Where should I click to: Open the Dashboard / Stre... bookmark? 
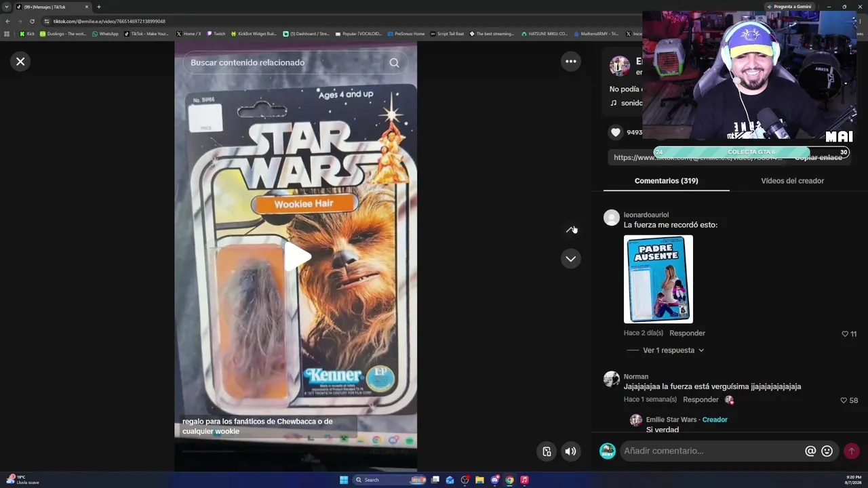[307, 34]
